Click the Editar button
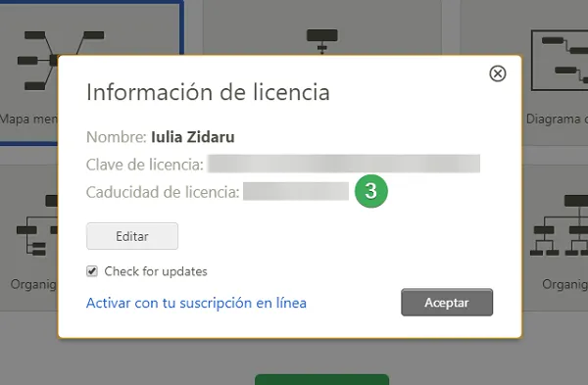Viewport: 588px width, 385px height. tap(132, 236)
